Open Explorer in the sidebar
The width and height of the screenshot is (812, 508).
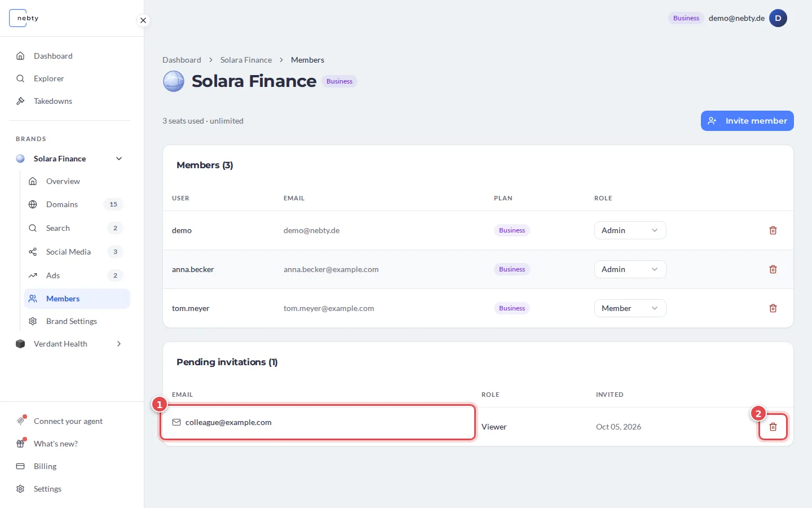pyautogui.click(x=69, y=78)
